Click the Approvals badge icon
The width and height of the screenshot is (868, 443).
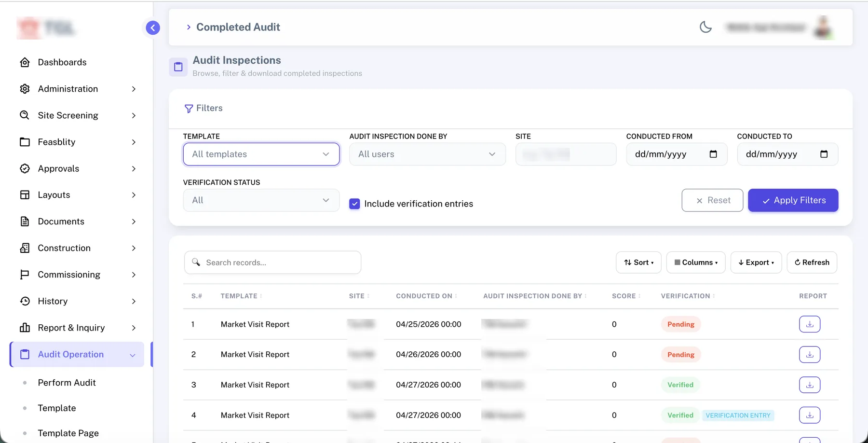(x=25, y=168)
